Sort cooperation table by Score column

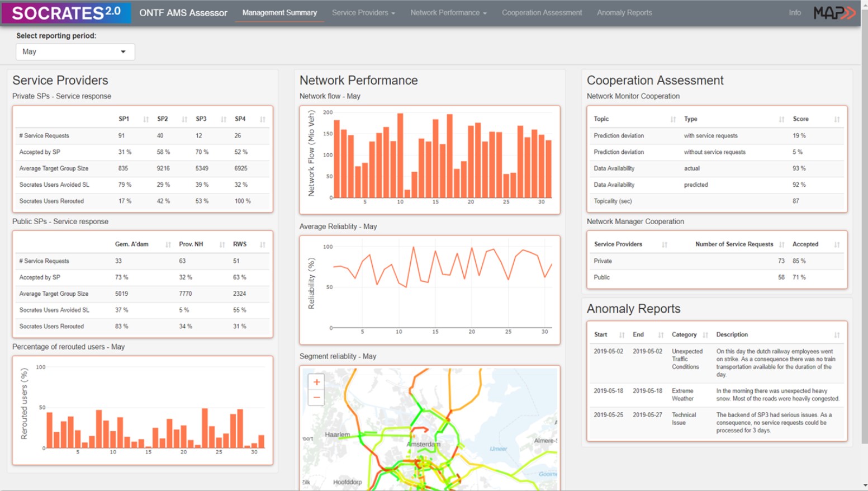click(x=837, y=119)
